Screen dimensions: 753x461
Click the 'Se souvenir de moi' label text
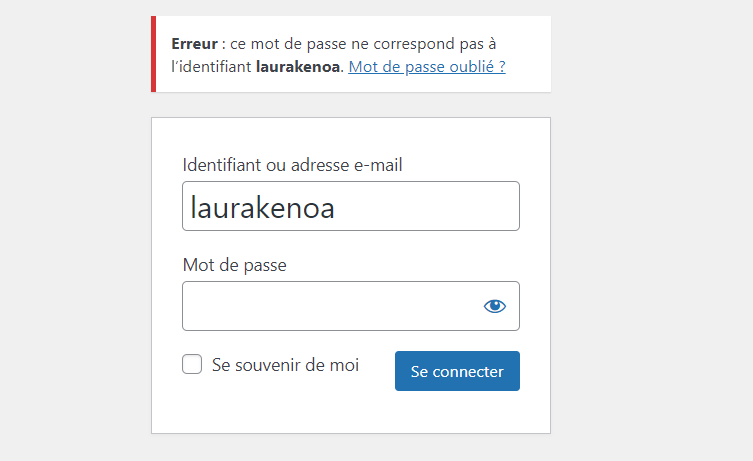(285, 365)
